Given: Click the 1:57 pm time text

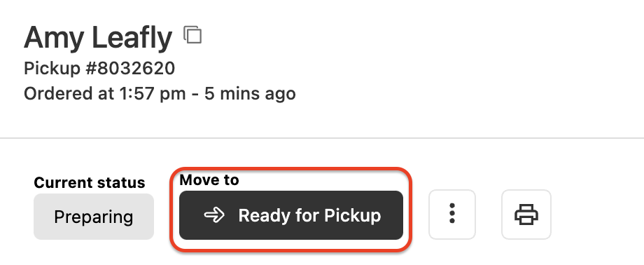Looking at the screenshot, I should 153,93.
